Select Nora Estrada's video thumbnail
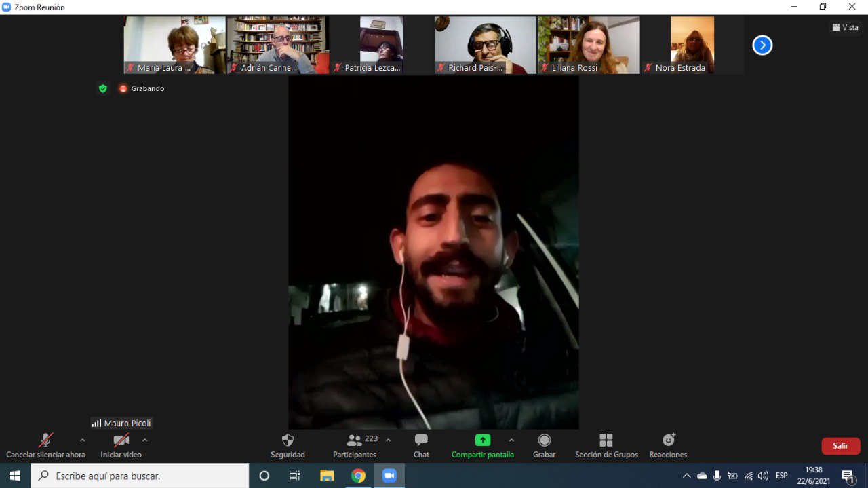 point(692,45)
